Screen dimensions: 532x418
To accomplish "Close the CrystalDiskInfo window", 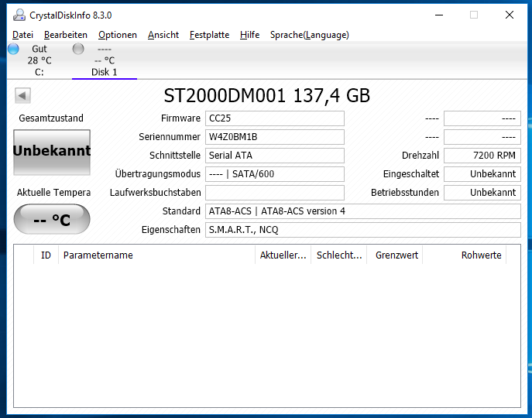I will pos(510,15).
